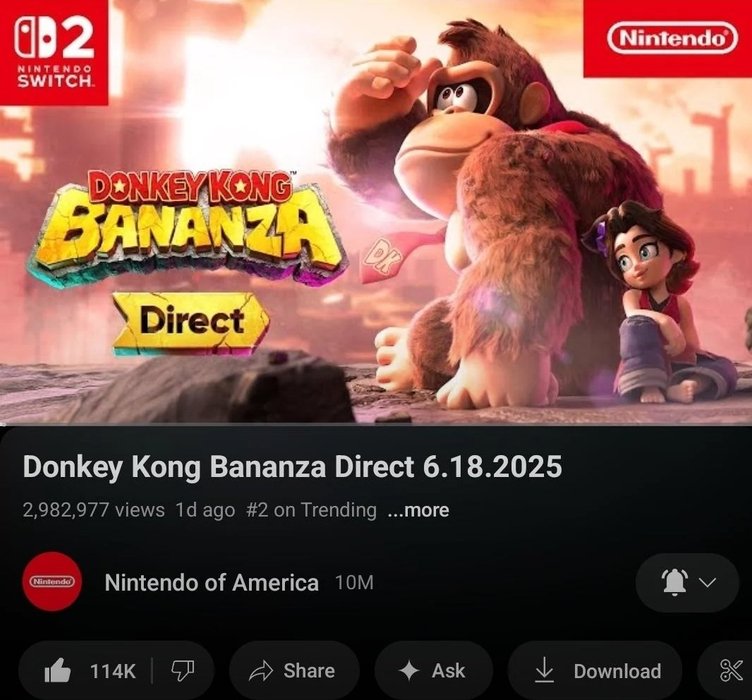Screen dimensions: 752x700
Task: Select the Download button text
Action: pyautogui.click(x=617, y=671)
